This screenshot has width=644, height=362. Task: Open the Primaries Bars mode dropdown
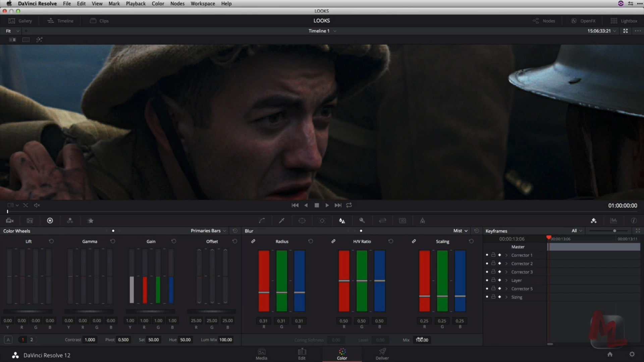click(208, 231)
